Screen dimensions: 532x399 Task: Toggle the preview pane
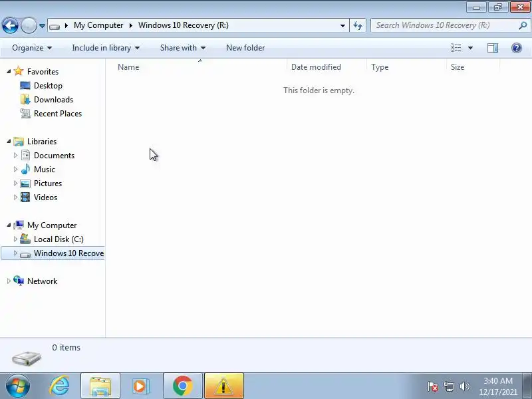point(493,48)
